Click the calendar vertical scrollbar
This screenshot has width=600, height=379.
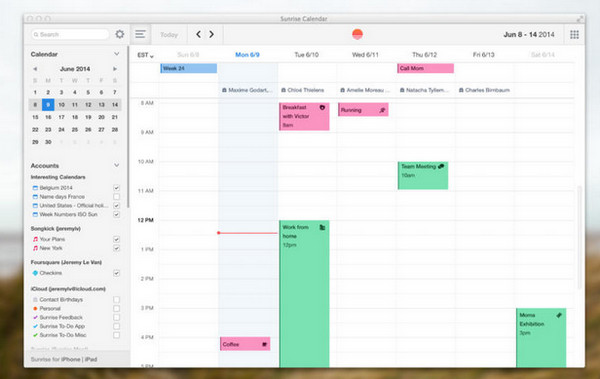point(579,237)
